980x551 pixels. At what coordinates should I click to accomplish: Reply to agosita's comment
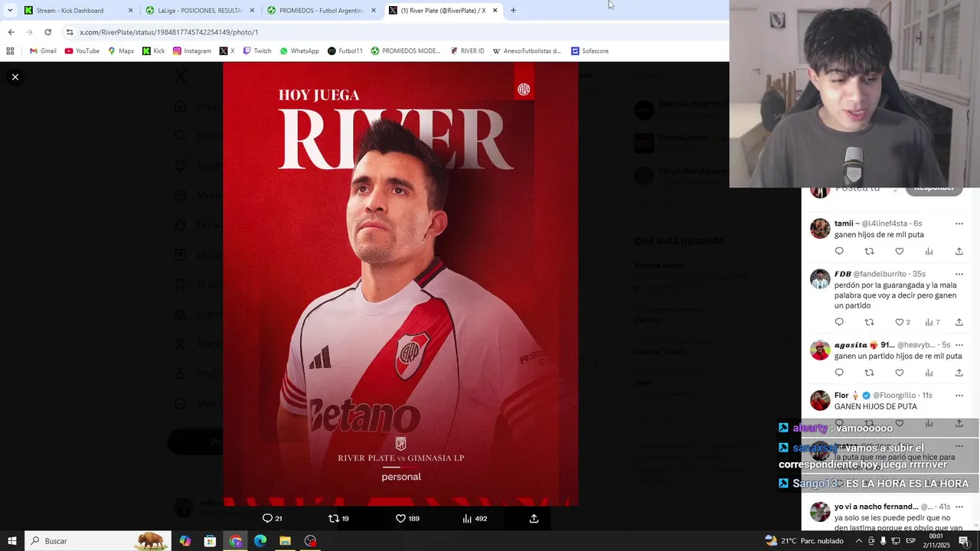coord(839,373)
